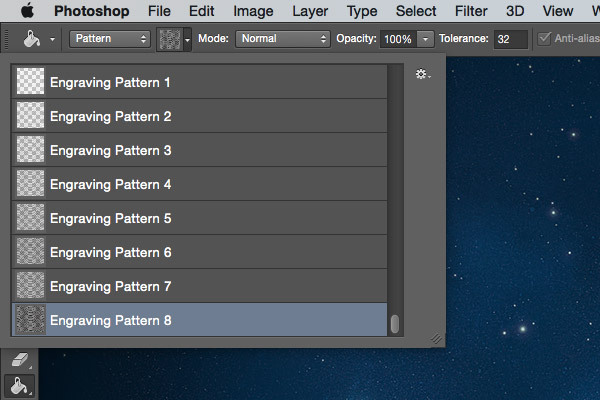Open the Type menu

362,11
